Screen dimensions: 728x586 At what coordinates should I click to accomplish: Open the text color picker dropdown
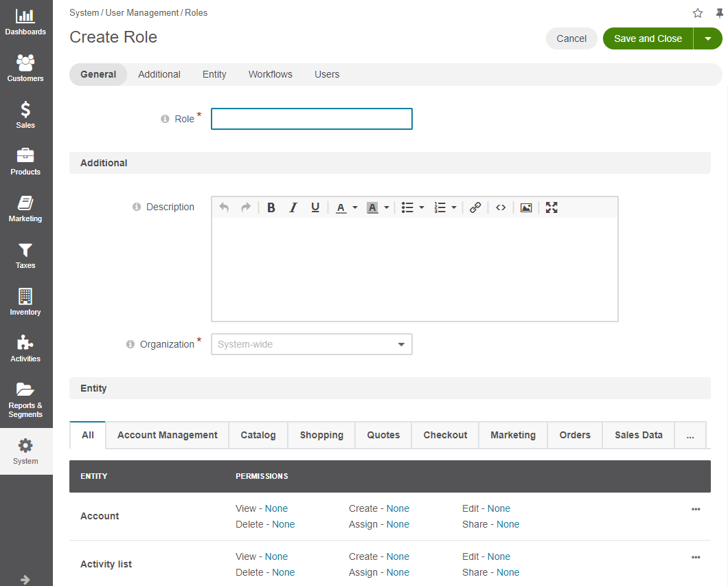pos(354,207)
